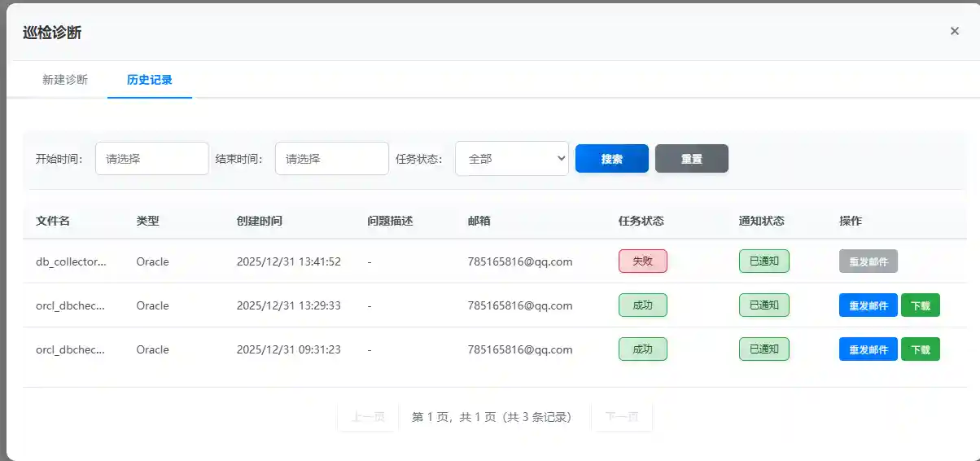Select orcl_dbchec... file name at 13:29:33
980x461 pixels.
point(71,305)
